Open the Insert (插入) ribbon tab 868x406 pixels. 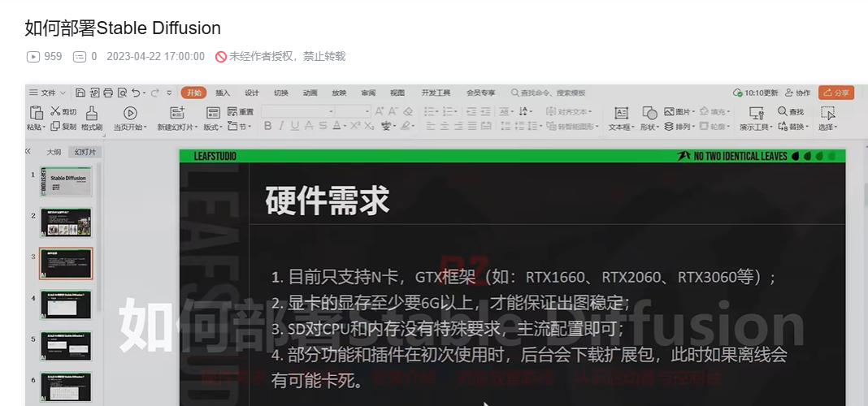[223, 93]
